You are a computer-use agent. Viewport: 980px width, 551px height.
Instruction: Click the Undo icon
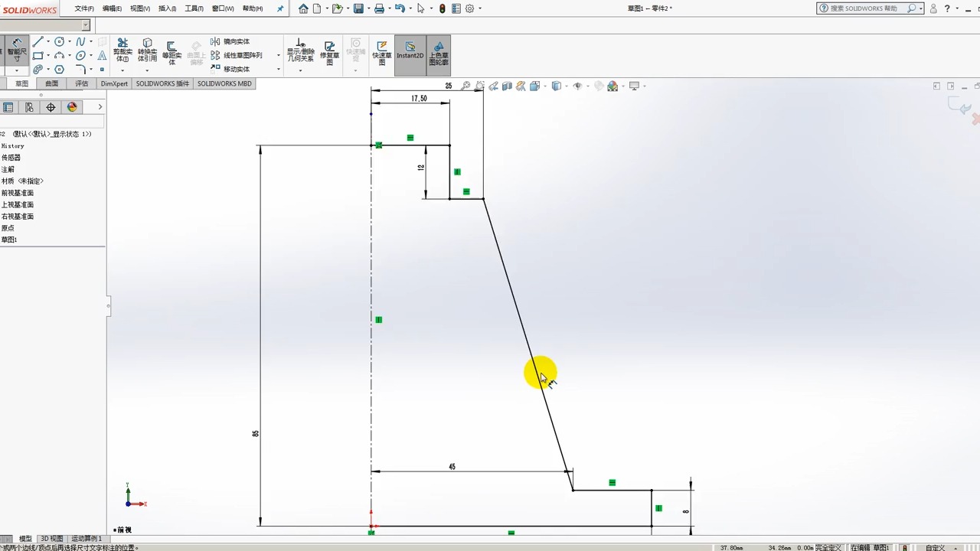point(400,8)
